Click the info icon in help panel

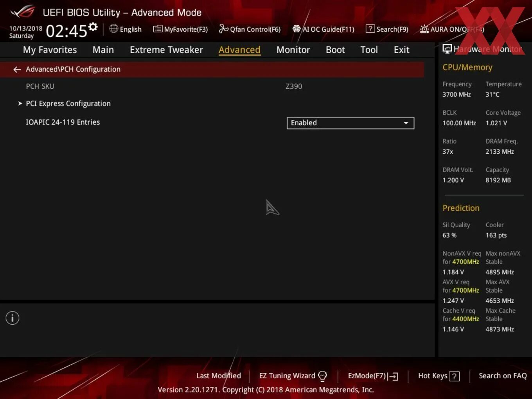pos(13,318)
